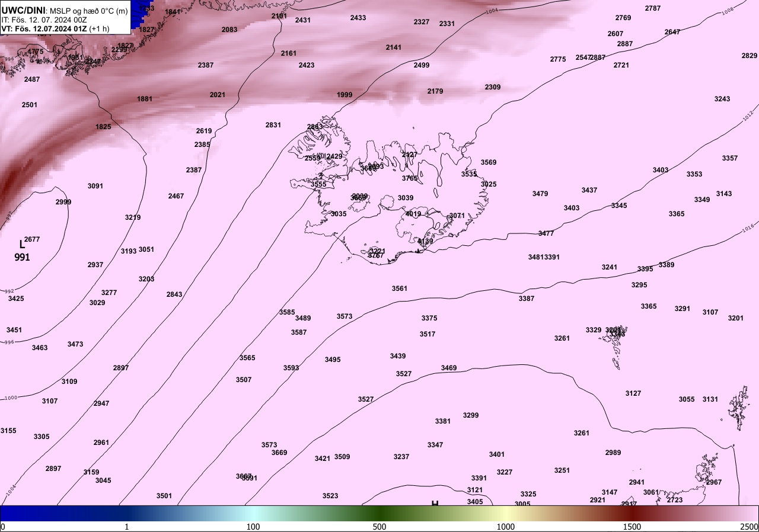Click the 3347 height value
Screen dimensions: 759x532
pos(435,445)
